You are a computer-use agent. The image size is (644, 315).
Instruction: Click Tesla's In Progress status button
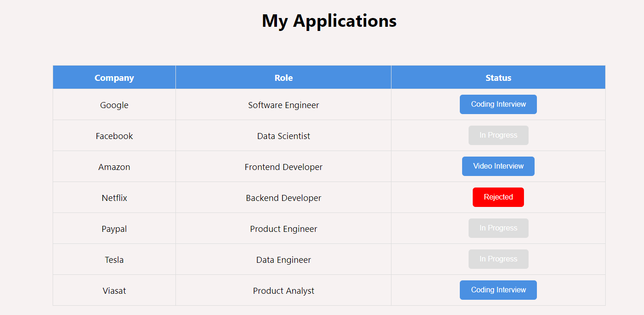pos(498,259)
